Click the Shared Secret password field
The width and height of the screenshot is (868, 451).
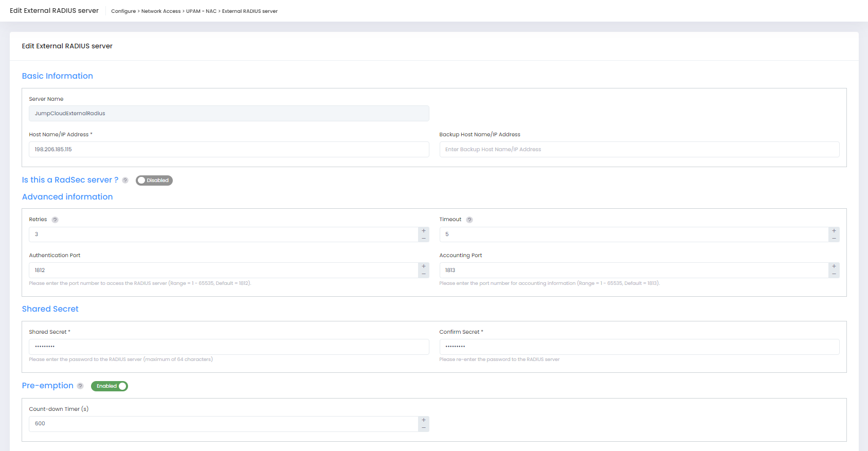229,347
